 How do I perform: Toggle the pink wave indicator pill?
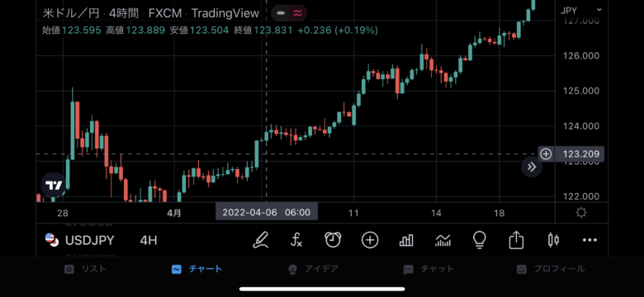point(298,13)
